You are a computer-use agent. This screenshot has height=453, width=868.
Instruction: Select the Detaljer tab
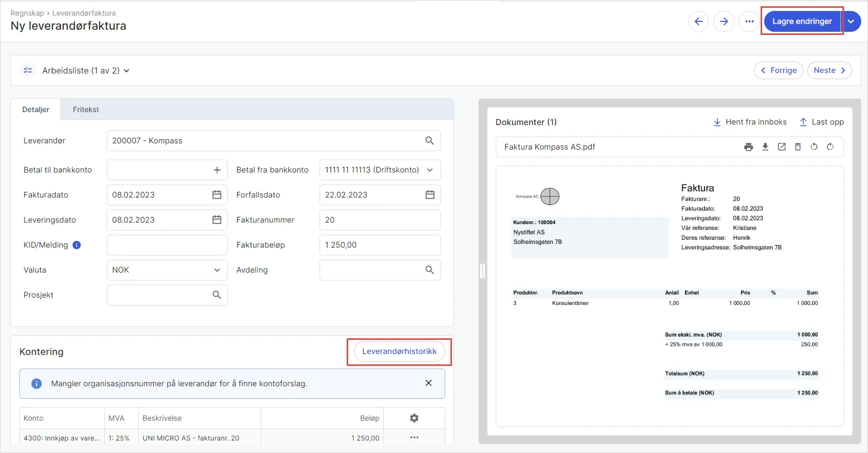click(36, 109)
